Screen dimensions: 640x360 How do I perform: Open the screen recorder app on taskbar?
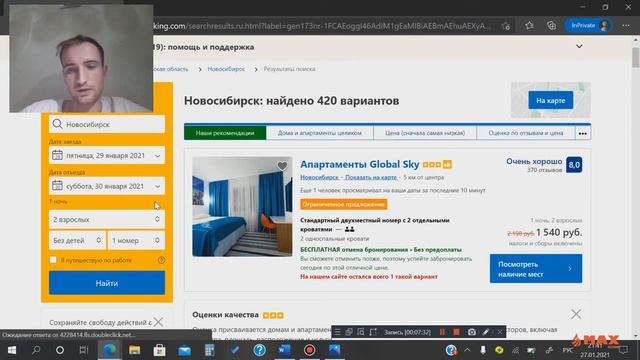tap(309, 350)
